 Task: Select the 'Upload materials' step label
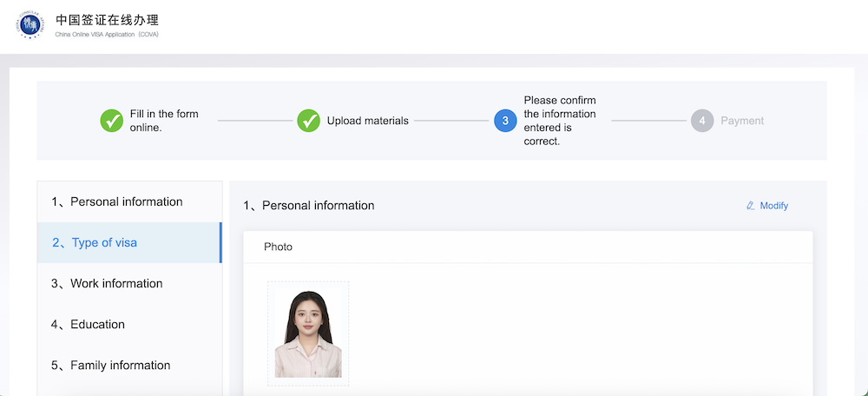coord(367,121)
